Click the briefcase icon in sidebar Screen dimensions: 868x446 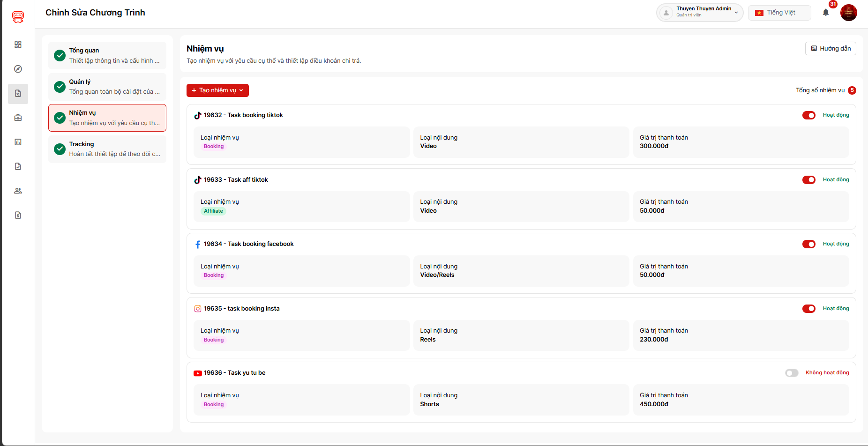18,118
